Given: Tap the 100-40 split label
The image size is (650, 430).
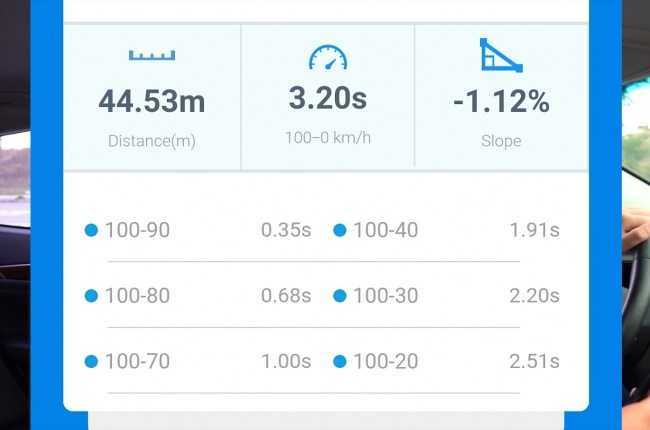Looking at the screenshot, I should point(386,230).
